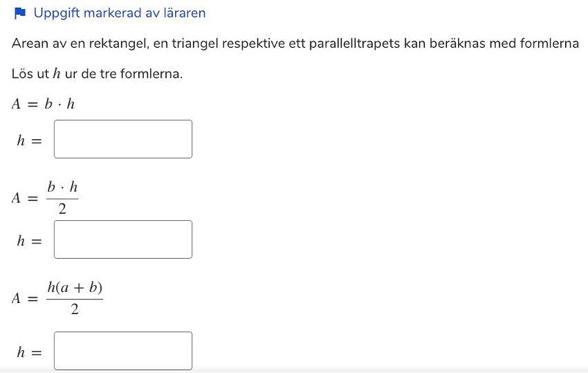
Task: Click the numerator b · h in the triangle formula
Action: pyautogui.click(x=62, y=188)
